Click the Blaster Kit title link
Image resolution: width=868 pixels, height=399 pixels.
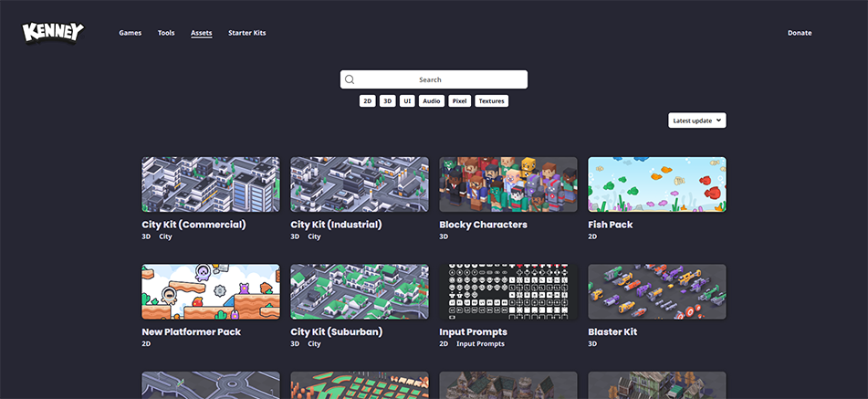pos(612,332)
